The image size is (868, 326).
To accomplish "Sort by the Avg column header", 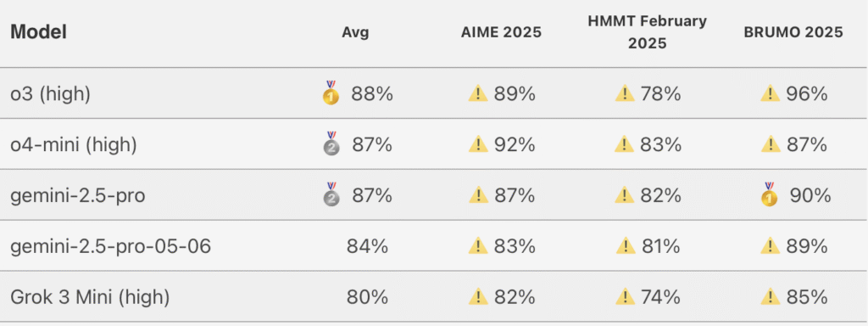I will tap(355, 32).
